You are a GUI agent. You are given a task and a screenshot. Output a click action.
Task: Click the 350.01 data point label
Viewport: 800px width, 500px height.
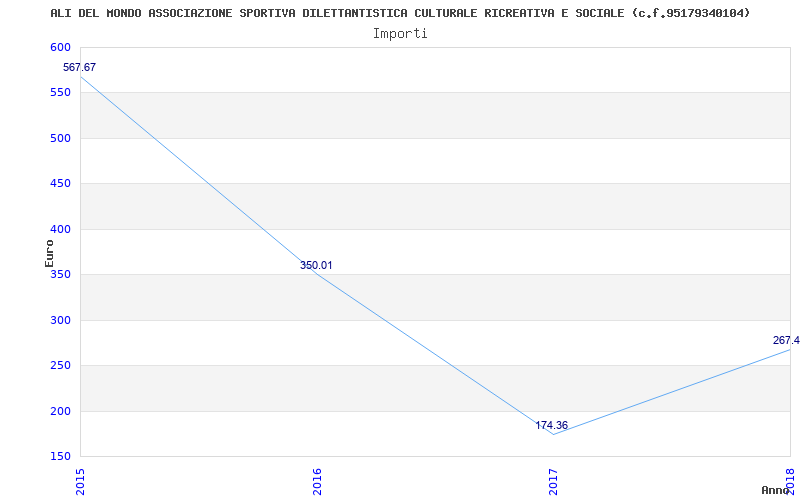pos(316,265)
